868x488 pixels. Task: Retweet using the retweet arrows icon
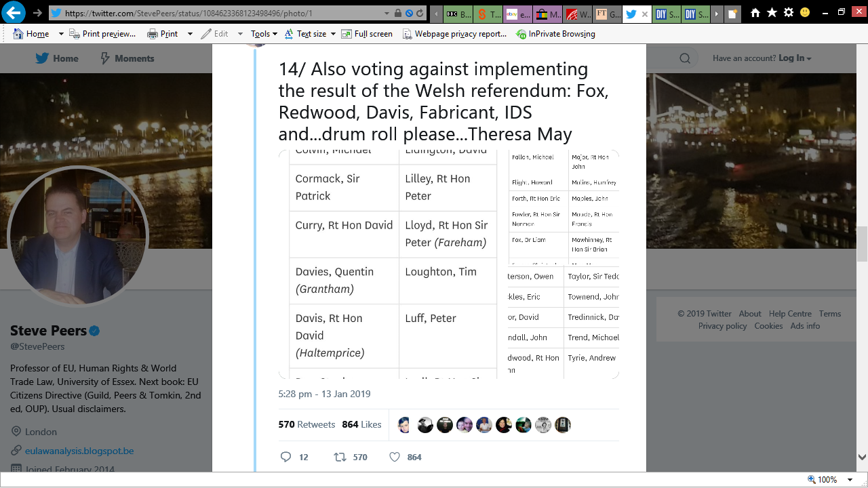coord(340,457)
